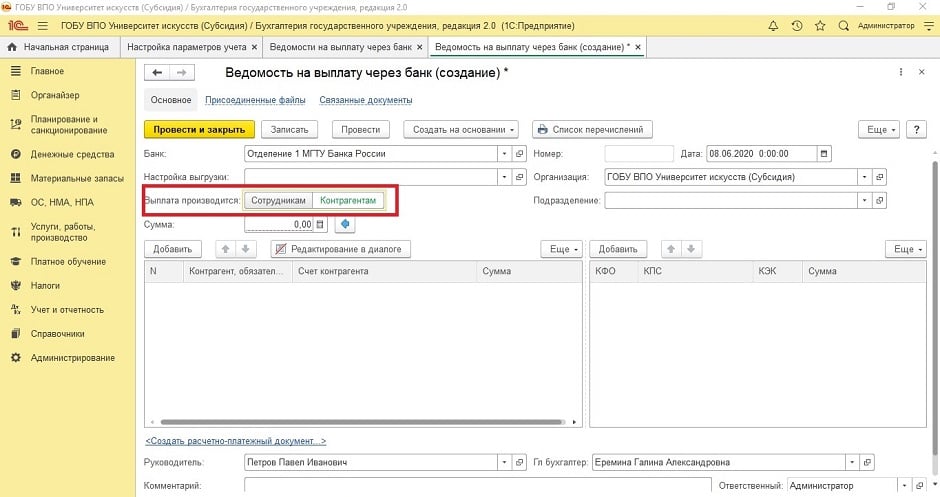This screenshot has width=940, height=497.
Task: Select Сотрудникам payment option
Action: point(279,200)
